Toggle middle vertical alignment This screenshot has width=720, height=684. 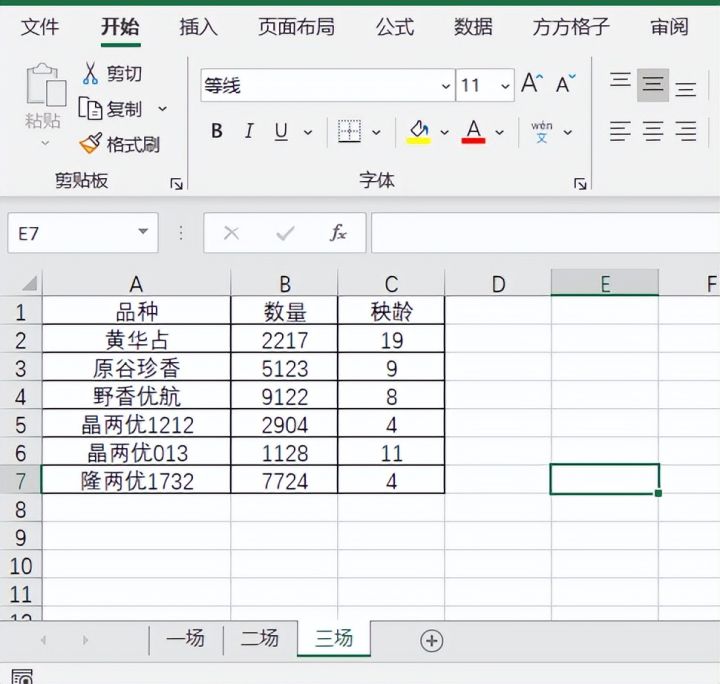(653, 84)
